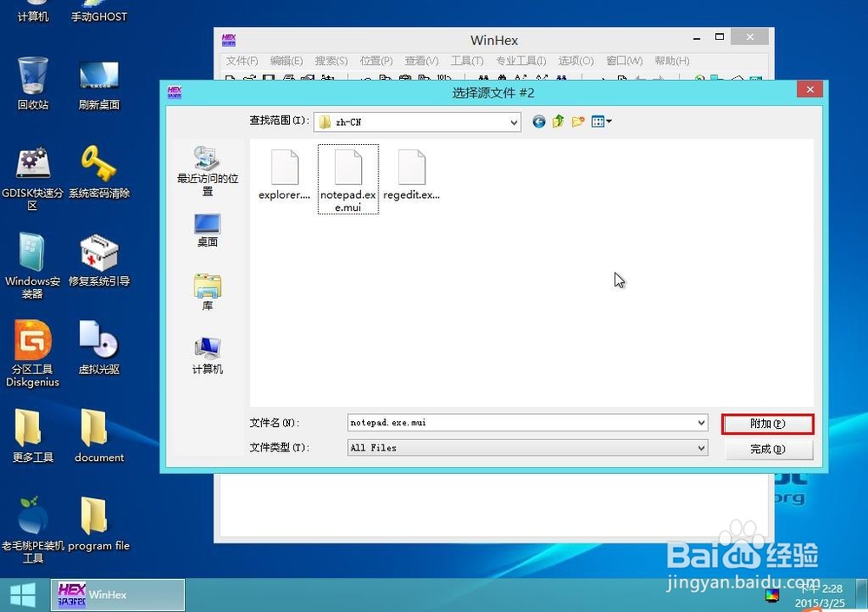Open 文件(F) menu in WinHex
The height and width of the screenshot is (612, 868).
coord(241,61)
